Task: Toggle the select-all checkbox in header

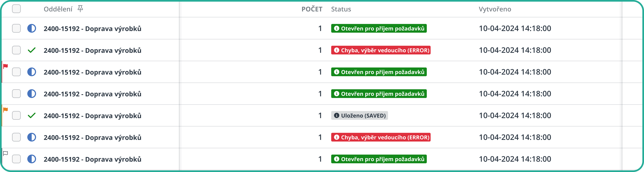Action: 16,9
